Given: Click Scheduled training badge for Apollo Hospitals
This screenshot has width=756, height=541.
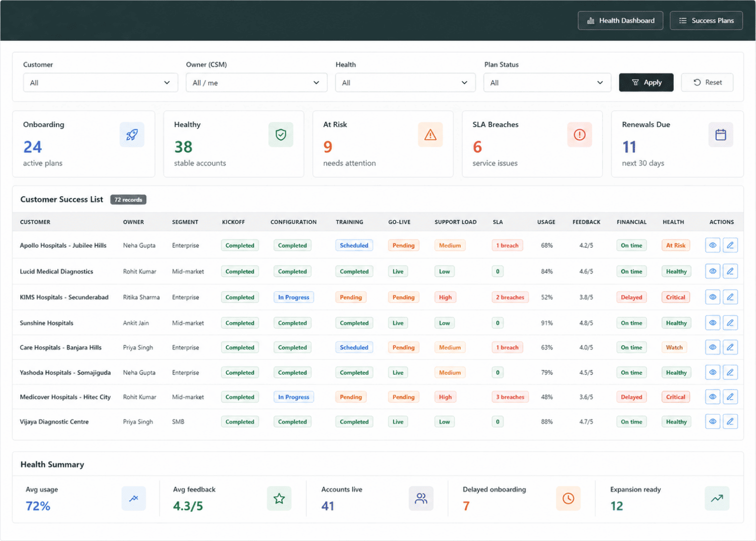Looking at the screenshot, I should point(354,245).
